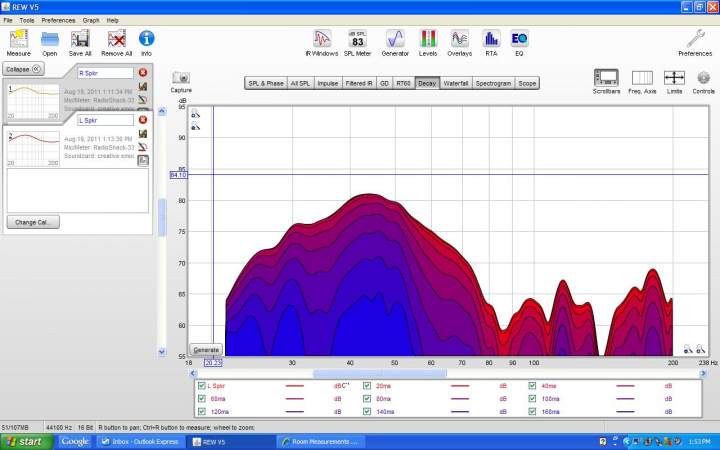Select the Filtered IR tab
Viewport: 720px width, 450px height.
(x=359, y=83)
